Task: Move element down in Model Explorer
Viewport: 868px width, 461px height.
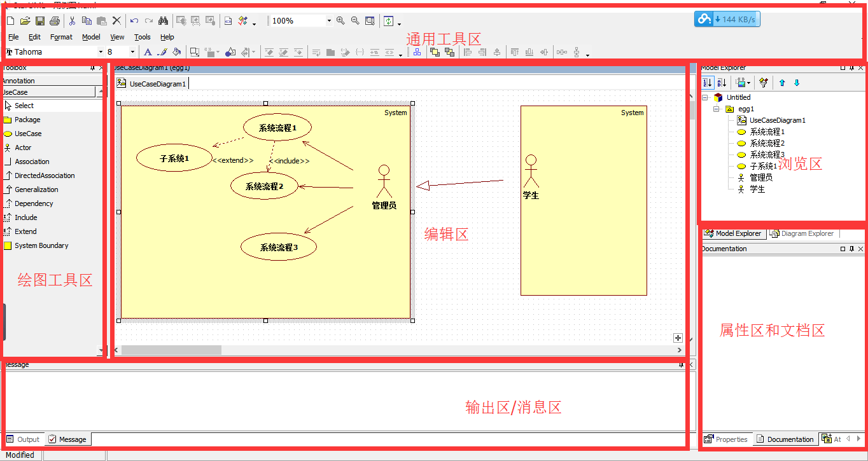Action: (x=797, y=83)
